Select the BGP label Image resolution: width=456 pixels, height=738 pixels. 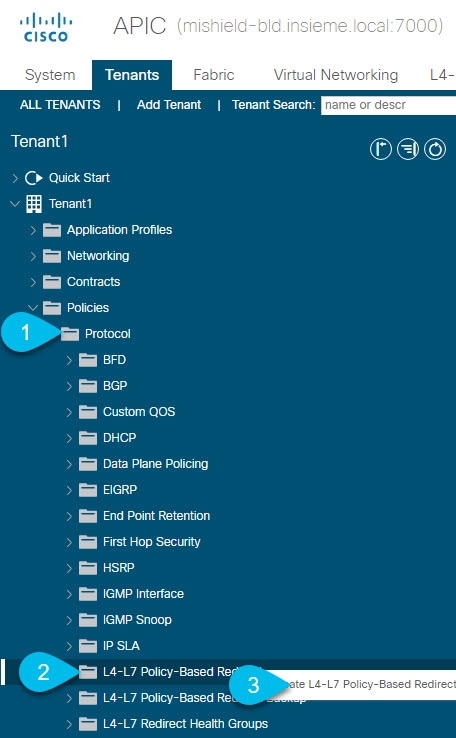[115, 386]
